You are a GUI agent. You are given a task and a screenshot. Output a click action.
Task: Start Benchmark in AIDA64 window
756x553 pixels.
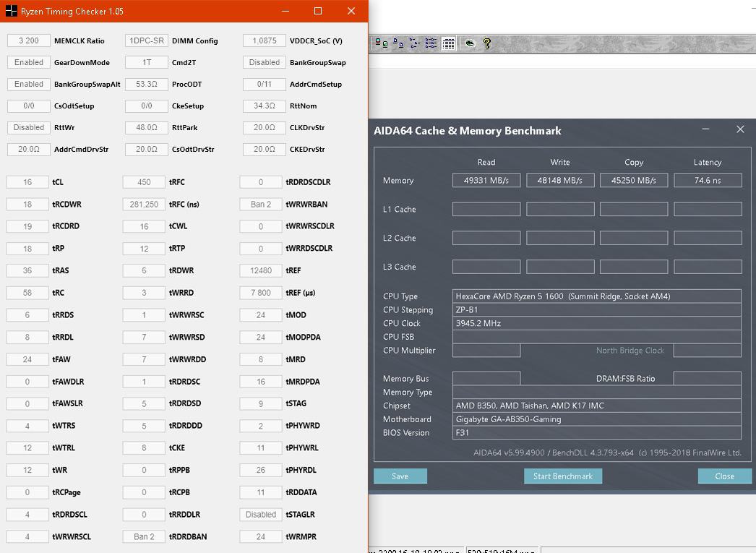pyautogui.click(x=562, y=476)
